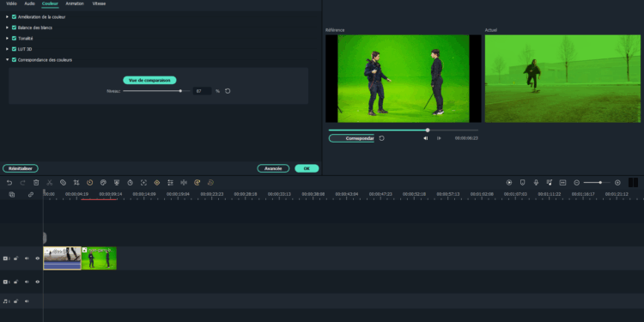Zoom in the timeline with the plus icon
644x322 pixels.
[617, 182]
